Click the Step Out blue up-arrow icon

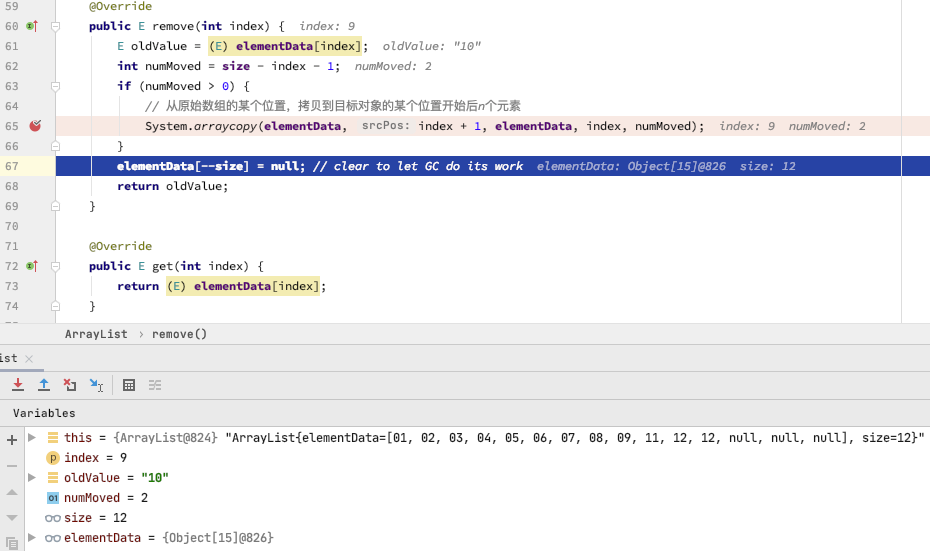[44, 385]
